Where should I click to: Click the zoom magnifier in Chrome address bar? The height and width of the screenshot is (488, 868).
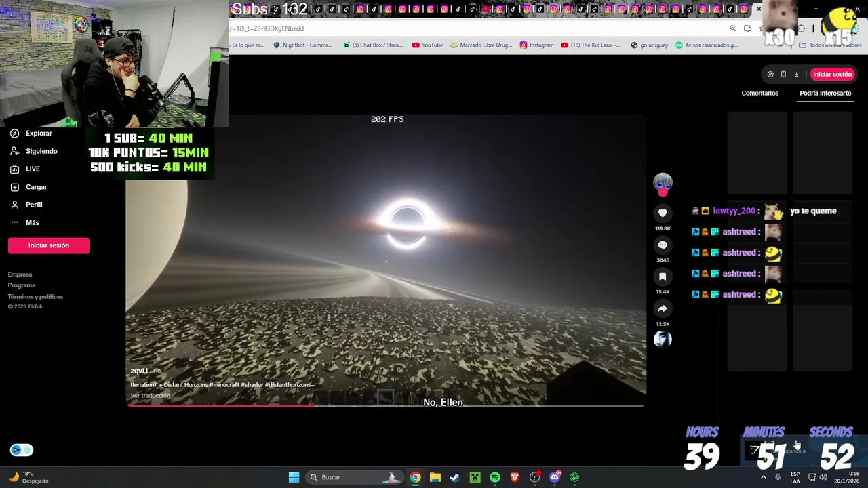[733, 28]
